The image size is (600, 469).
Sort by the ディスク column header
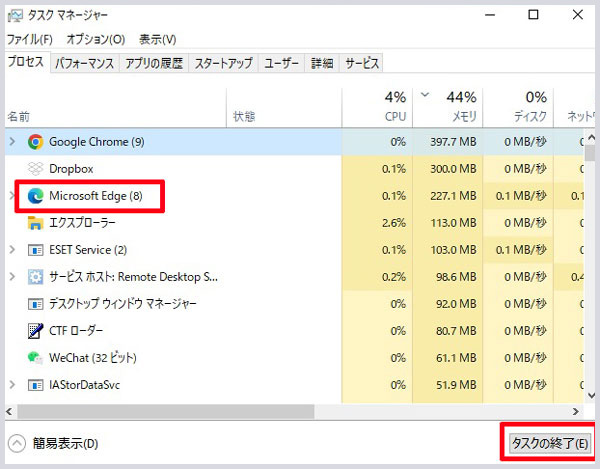(x=518, y=108)
